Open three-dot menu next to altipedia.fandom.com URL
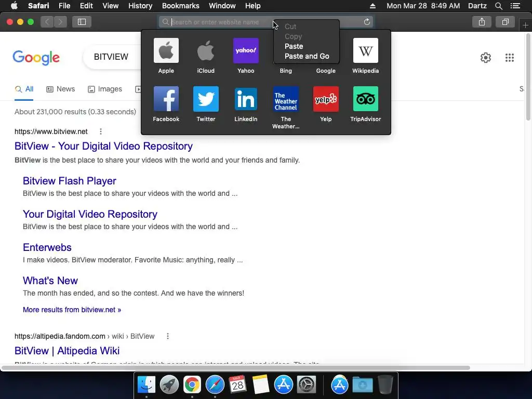 coord(168,336)
